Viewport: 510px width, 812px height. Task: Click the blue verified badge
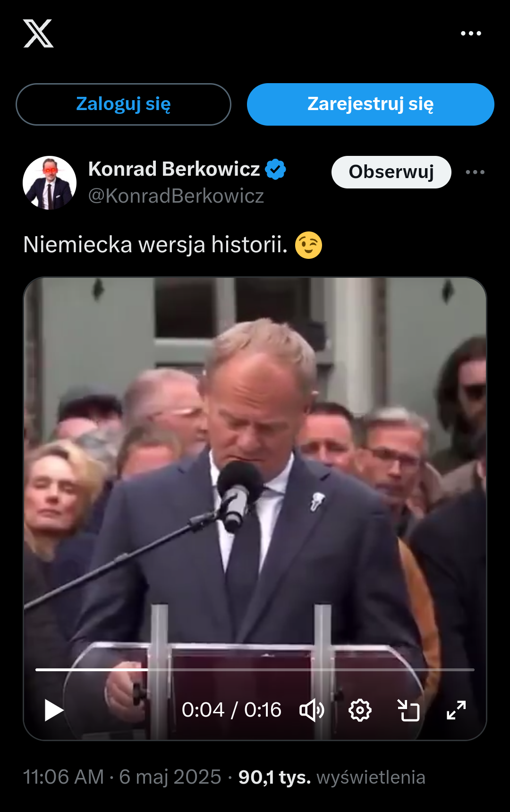coord(275,170)
